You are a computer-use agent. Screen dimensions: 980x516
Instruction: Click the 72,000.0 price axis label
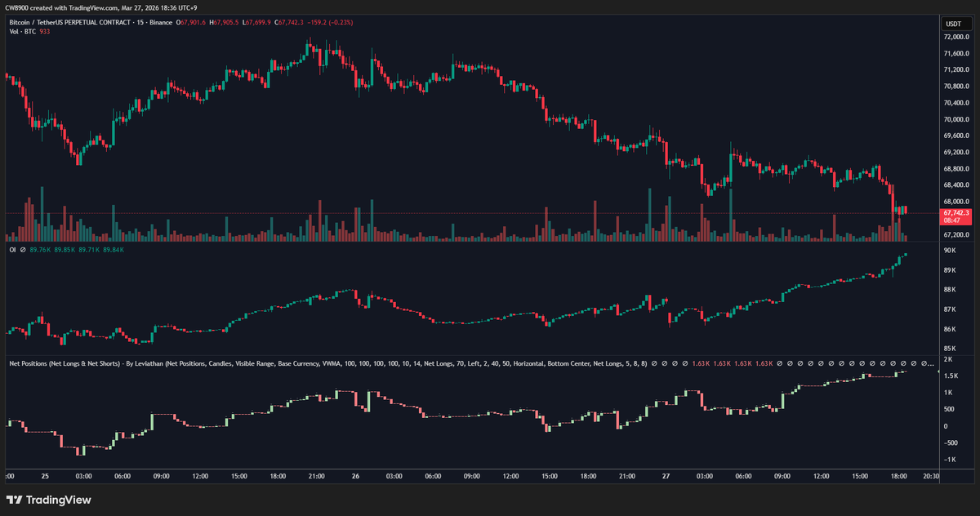[x=956, y=38]
